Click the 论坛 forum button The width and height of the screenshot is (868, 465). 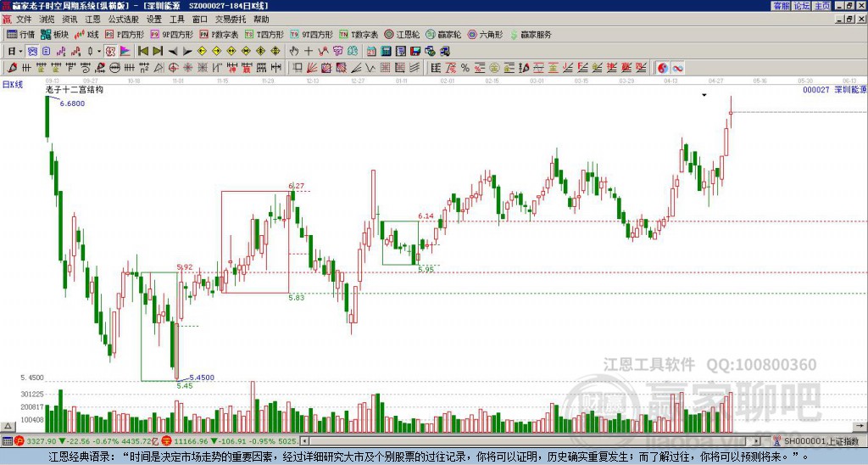tap(802, 6)
